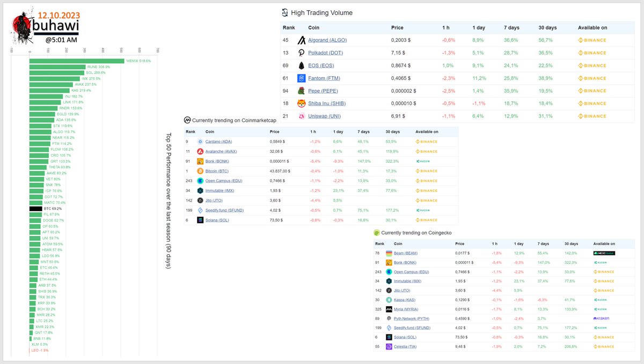The width and height of the screenshot is (644, 364).
Task: Click the Myria coin icon
Action: tap(389, 309)
